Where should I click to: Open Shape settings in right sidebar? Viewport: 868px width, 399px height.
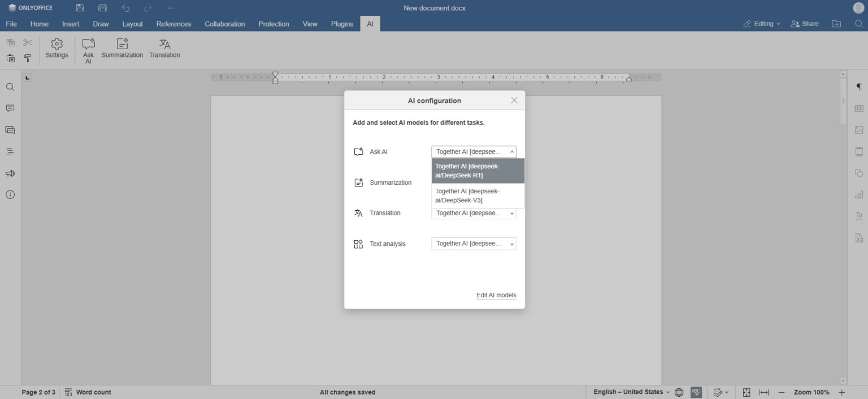(859, 173)
